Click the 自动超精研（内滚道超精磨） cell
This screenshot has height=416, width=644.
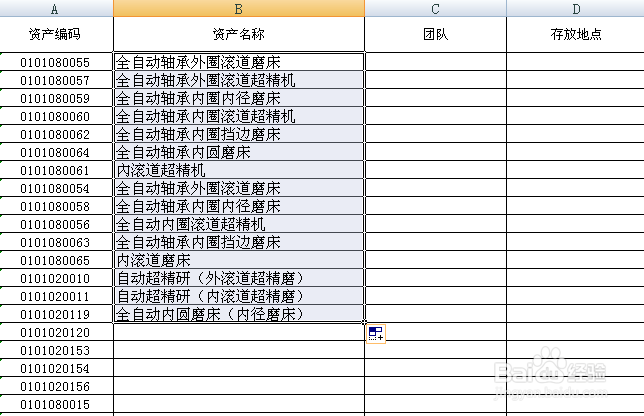pos(239,296)
